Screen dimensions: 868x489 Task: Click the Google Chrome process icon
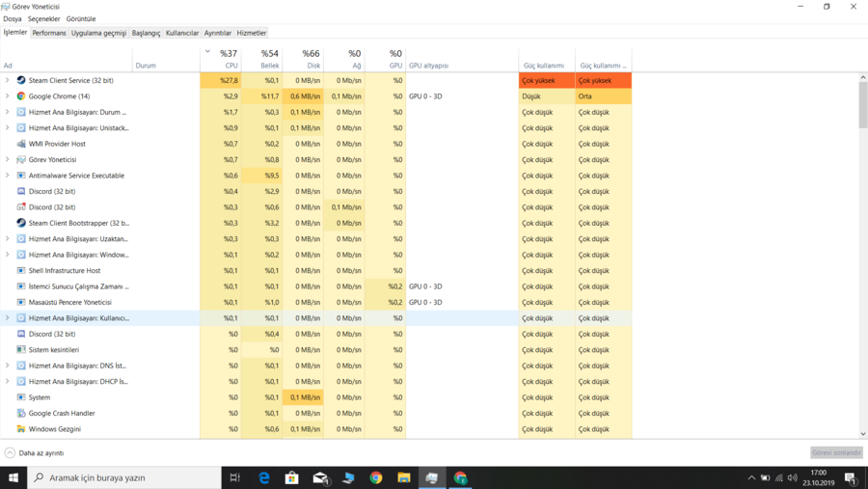(x=21, y=96)
